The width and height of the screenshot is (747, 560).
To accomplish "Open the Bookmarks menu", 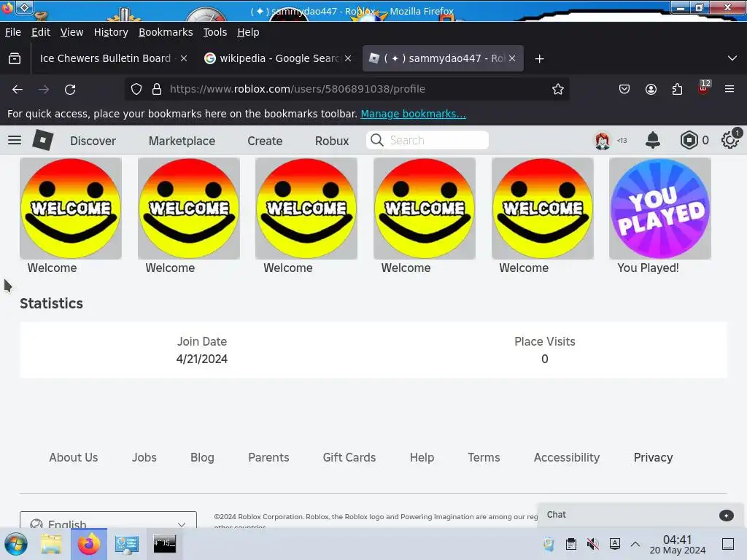I will coord(166,32).
